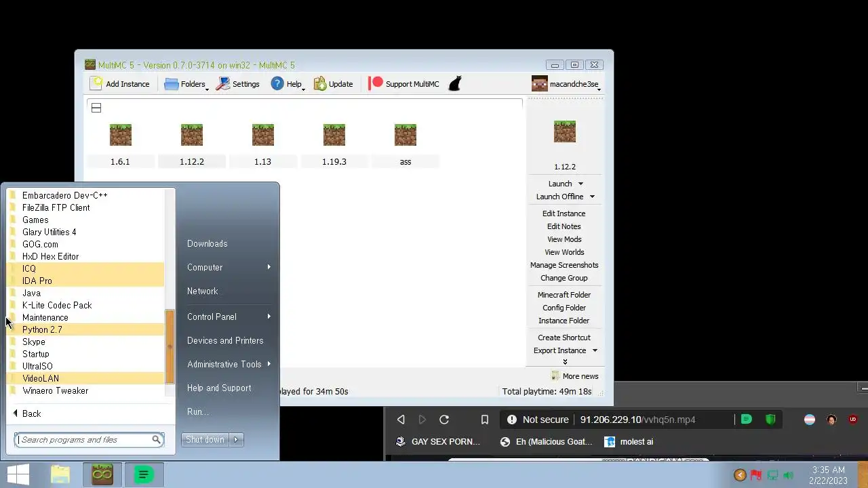Image resolution: width=868 pixels, height=488 pixels.
Task: Click the Shut down button
Action: pyautogui.click(x=205, y=440)
